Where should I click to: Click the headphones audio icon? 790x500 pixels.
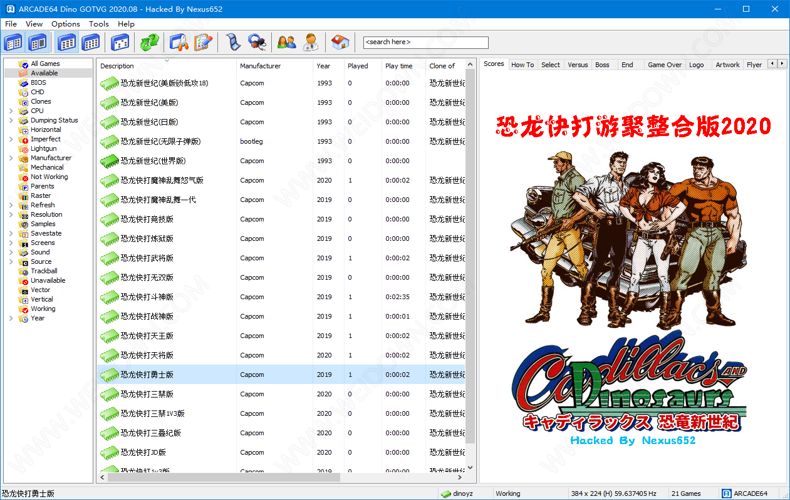click(x=257, y=43)
